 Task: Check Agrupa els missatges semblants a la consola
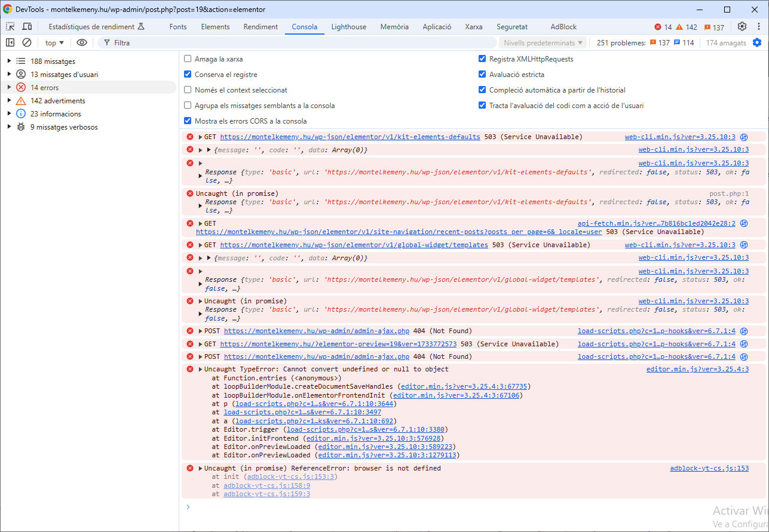click(x=188, y=106)
